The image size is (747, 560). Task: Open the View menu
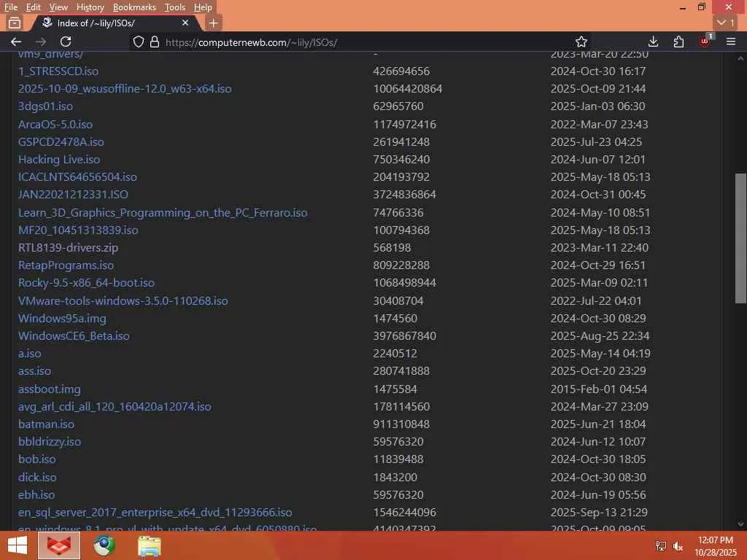58,7
